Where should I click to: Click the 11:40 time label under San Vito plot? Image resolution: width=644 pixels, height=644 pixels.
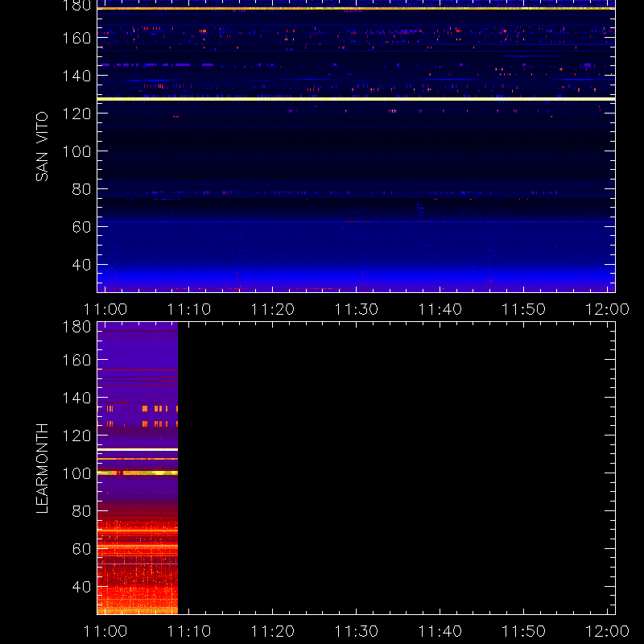coord(440,309)
